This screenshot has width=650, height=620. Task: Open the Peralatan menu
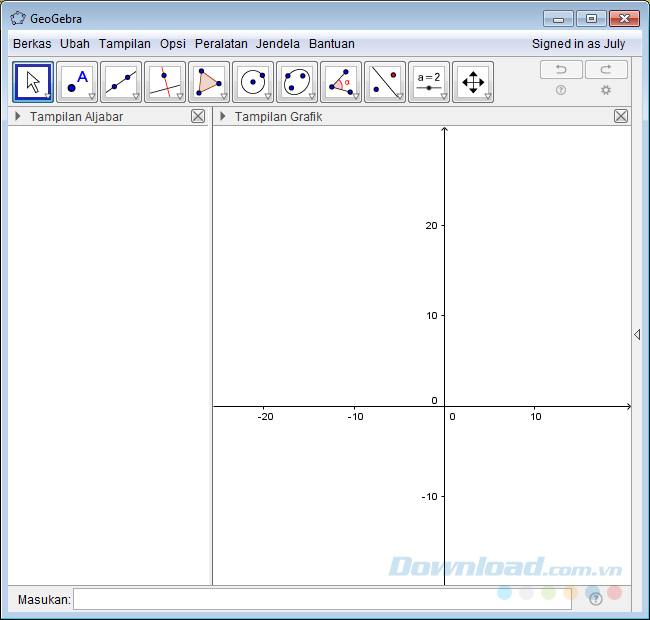pyautogui.click(x=221, y=44)
